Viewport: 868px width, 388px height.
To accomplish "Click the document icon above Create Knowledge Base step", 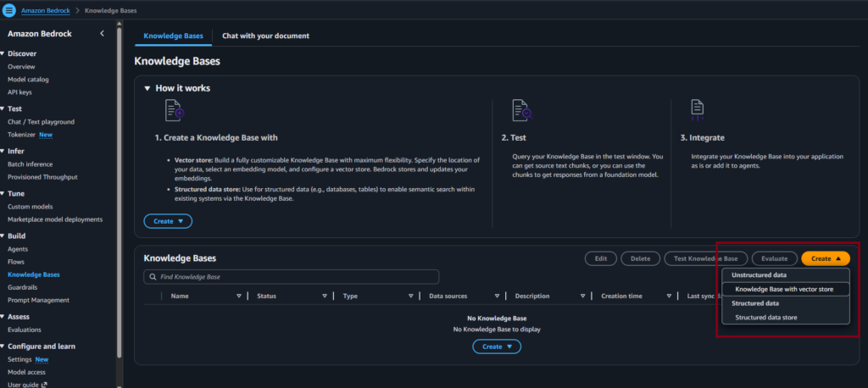I will pos(174,110).
